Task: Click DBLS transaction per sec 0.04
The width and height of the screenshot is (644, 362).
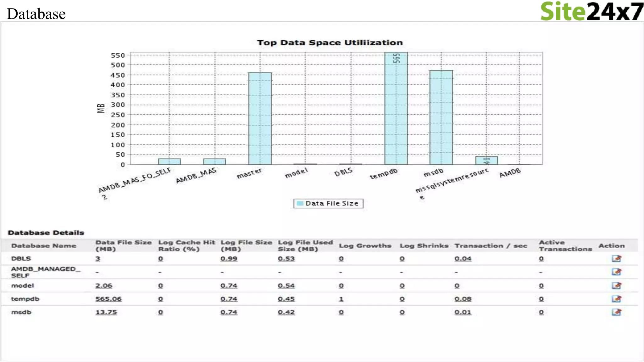Action: [x=463, y=259]
